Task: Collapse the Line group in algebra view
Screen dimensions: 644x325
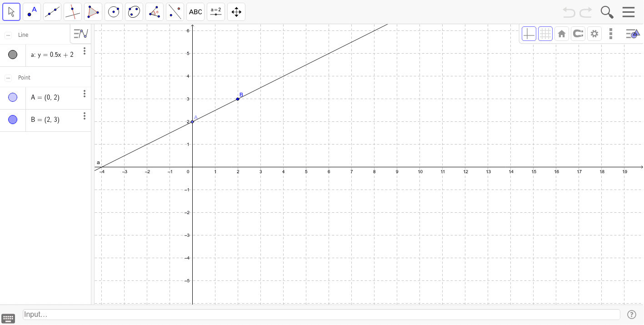Action: pyautogui.click(x=8, y=35)
